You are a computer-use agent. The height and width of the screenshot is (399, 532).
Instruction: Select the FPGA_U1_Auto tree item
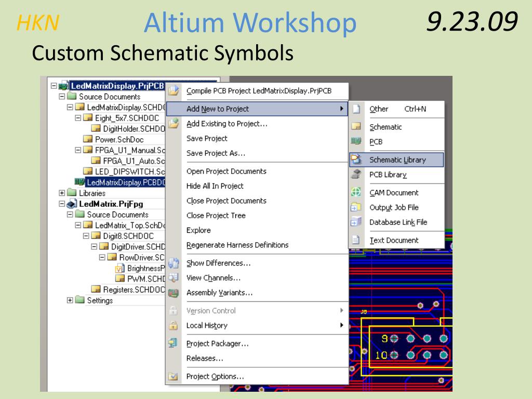coord(134,161)
